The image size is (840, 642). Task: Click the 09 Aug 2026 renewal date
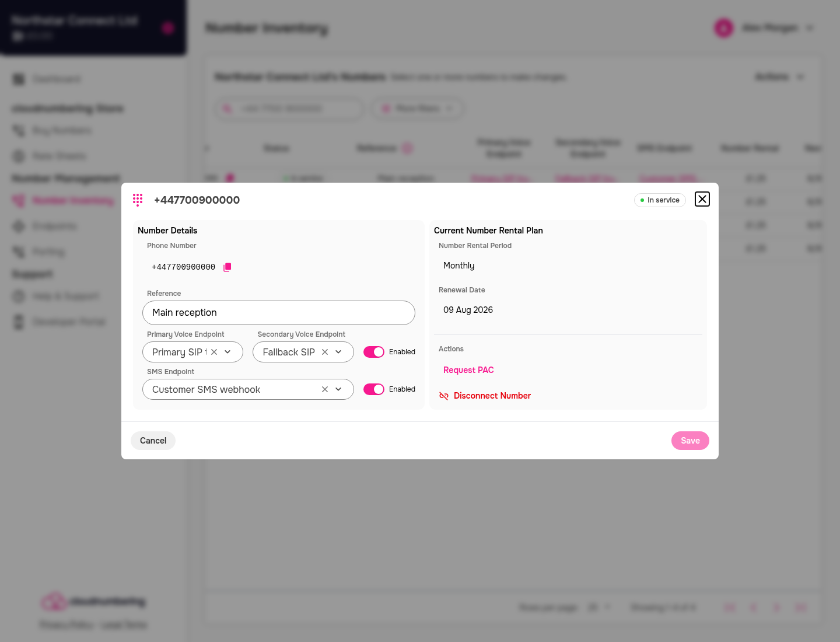tap(468, 310)
